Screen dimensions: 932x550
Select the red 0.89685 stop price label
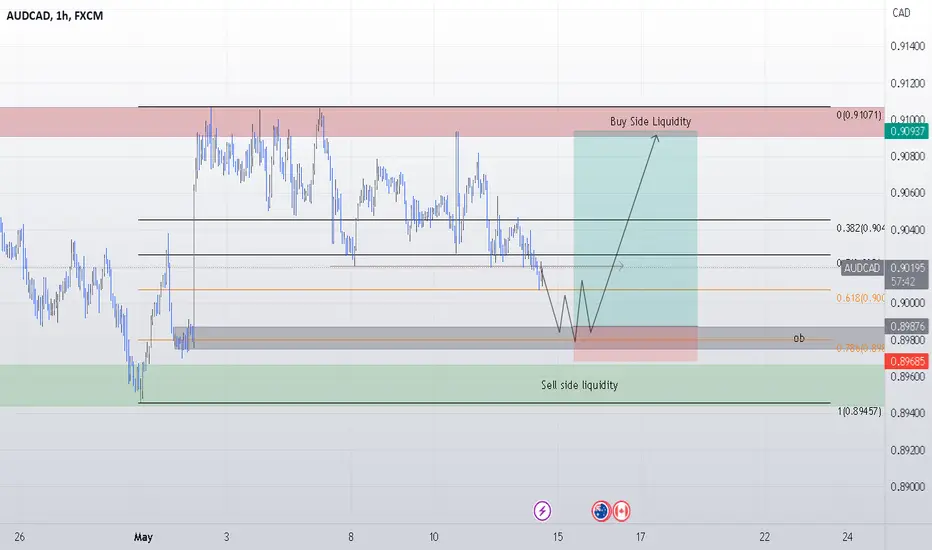tap(906, 361)
